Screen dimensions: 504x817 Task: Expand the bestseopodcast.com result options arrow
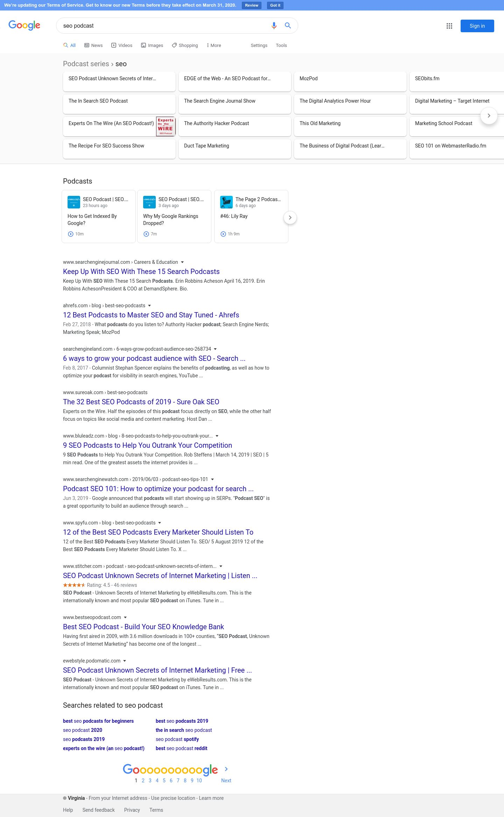pos(125,617)
